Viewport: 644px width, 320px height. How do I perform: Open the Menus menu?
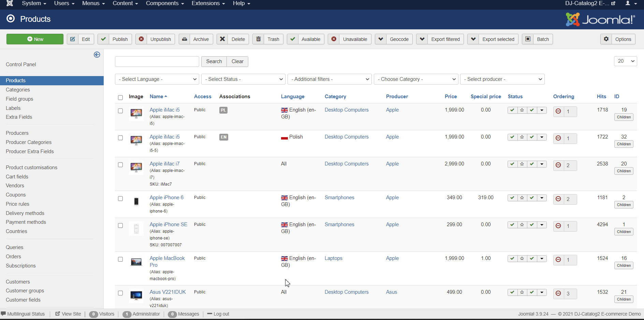point(93,3)
